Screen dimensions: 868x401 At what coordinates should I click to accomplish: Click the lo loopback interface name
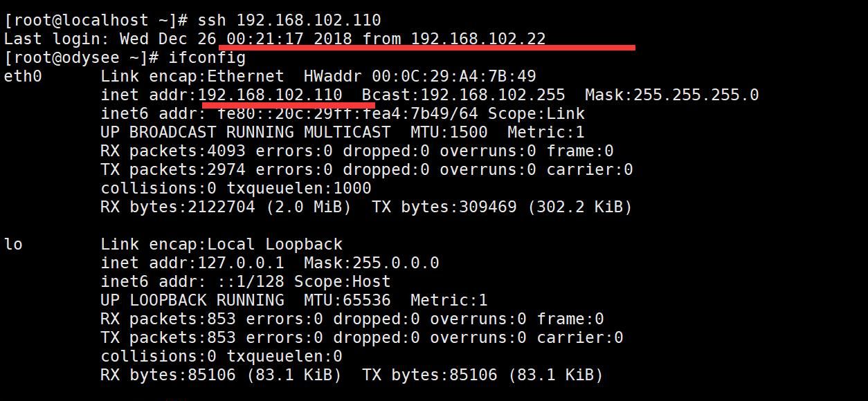(13, 244)
